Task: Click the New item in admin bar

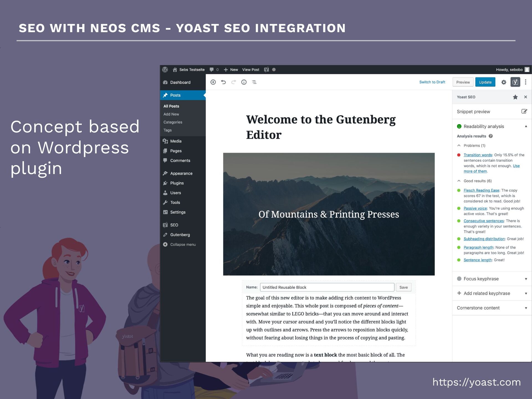Action: click(x=231, y=70)
